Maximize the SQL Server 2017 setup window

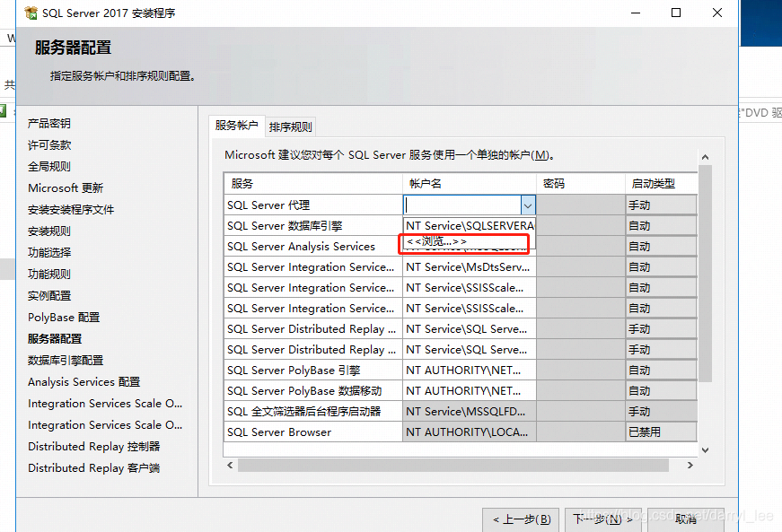click(676, 13)
